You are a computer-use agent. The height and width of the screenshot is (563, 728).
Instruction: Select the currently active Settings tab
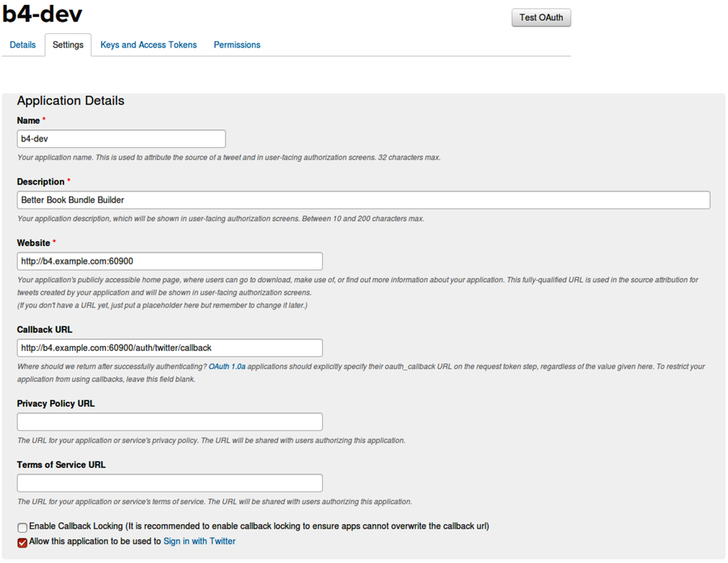tap(68, 44)
